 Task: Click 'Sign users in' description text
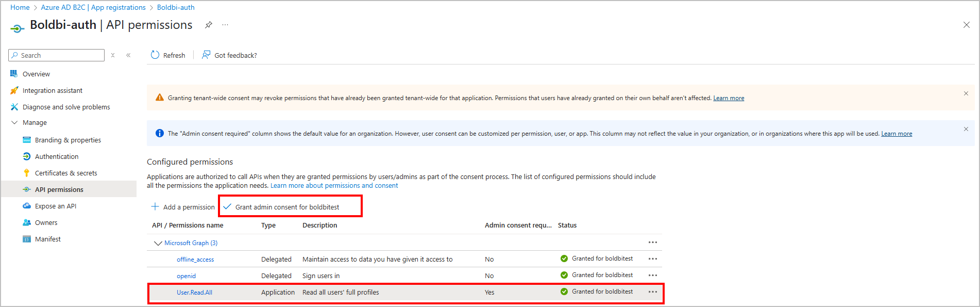321,276
